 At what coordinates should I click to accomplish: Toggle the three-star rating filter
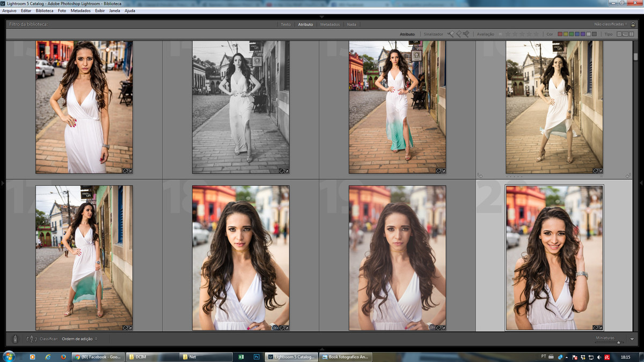[x=522, y=33]
